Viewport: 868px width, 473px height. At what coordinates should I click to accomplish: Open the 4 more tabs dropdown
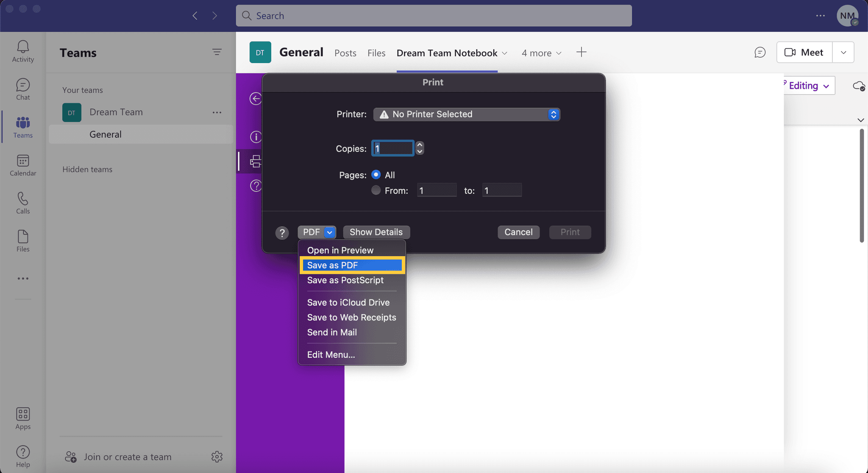pos(541,53)
